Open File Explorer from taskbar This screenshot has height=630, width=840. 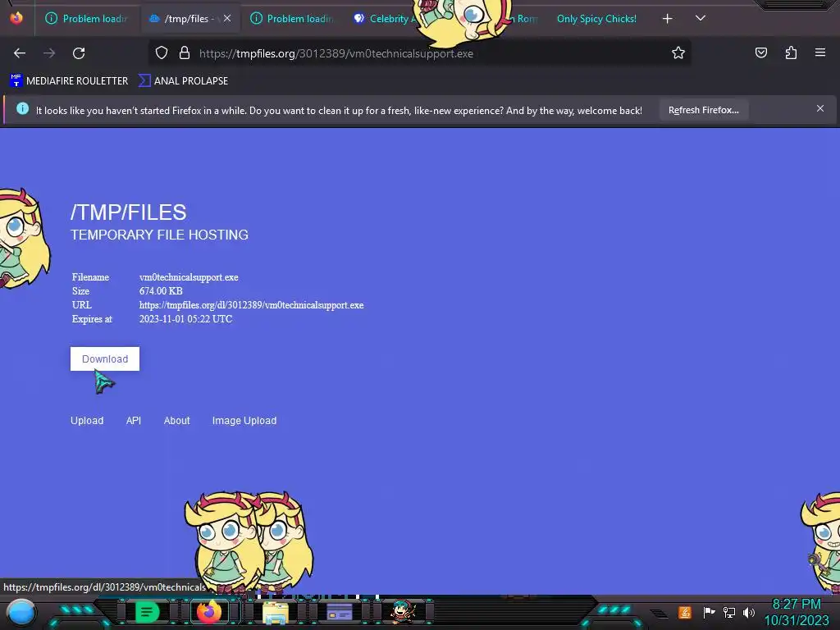pos(276,613)
